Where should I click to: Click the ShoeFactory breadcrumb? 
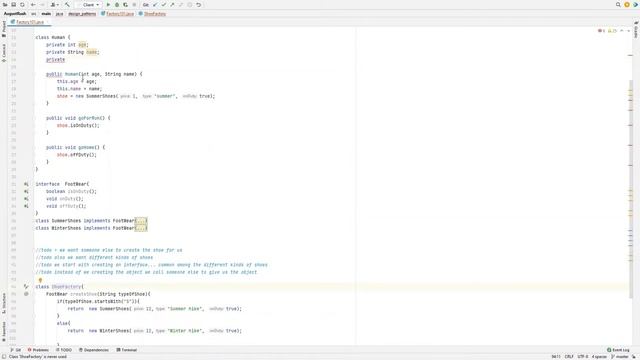click(x=152, y=13)
